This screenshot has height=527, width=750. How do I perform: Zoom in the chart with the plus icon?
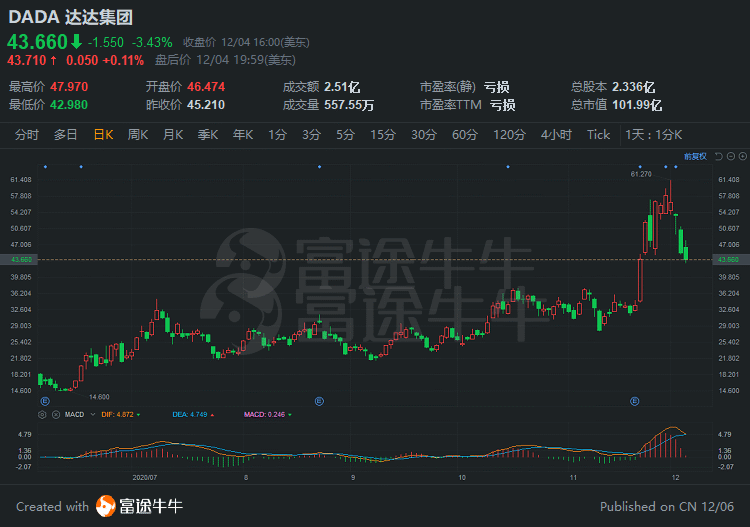click(742, 156)
